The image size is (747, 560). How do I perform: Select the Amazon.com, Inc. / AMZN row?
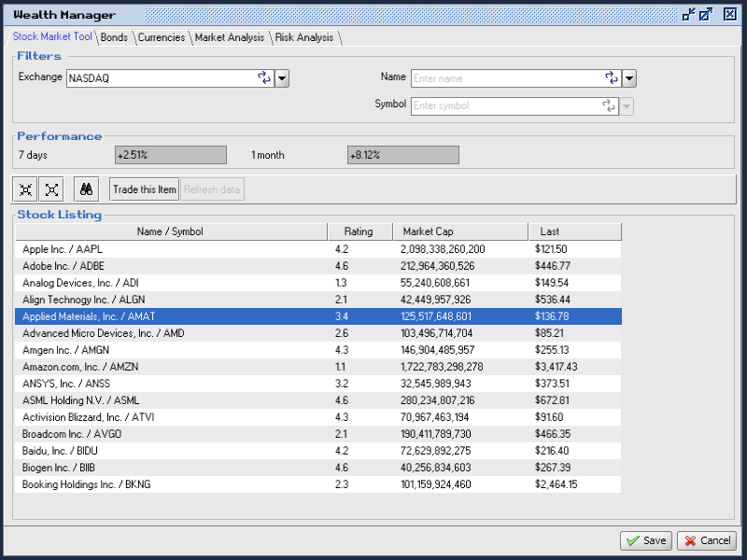[318, 367]
